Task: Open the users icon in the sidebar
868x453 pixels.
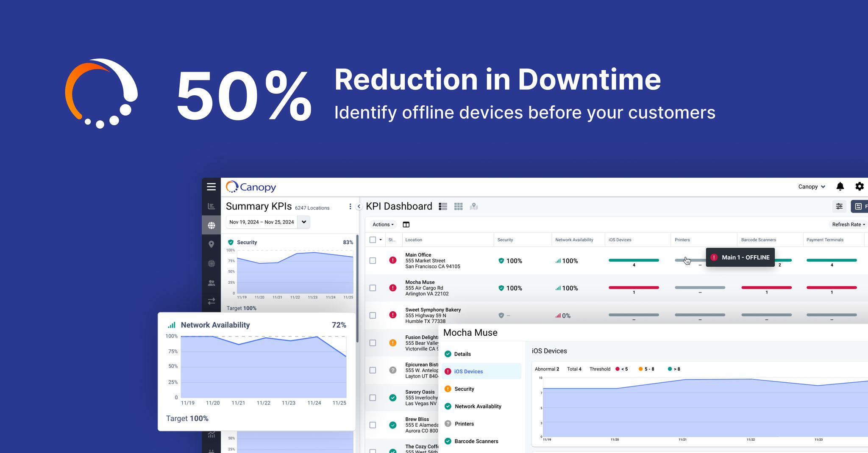Action: pyautogui.click(x=211, y=283)
